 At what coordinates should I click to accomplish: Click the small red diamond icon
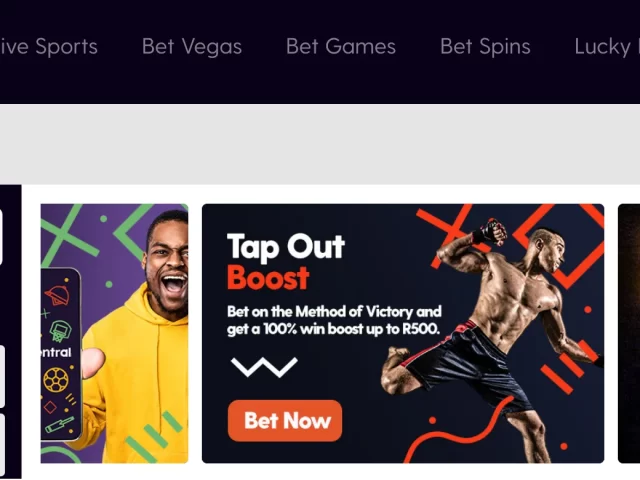50,407
